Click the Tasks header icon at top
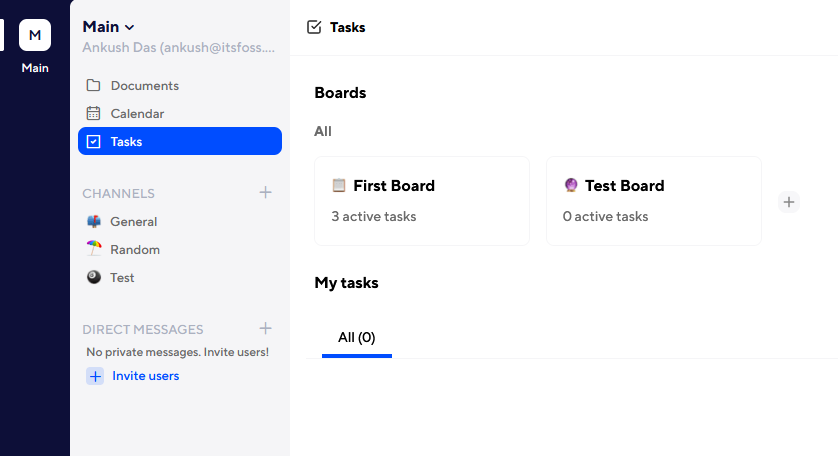This screenshot has width=838, height=456. [x=314, y=27]
